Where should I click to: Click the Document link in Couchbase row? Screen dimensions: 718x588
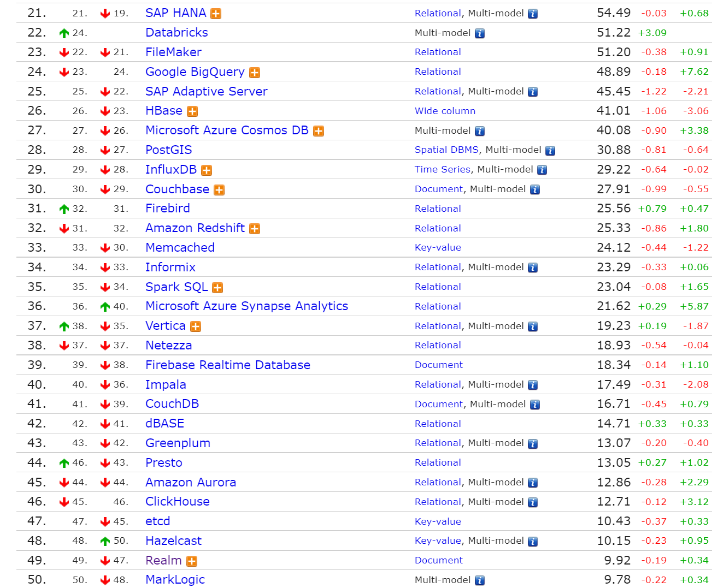(439, 189)
